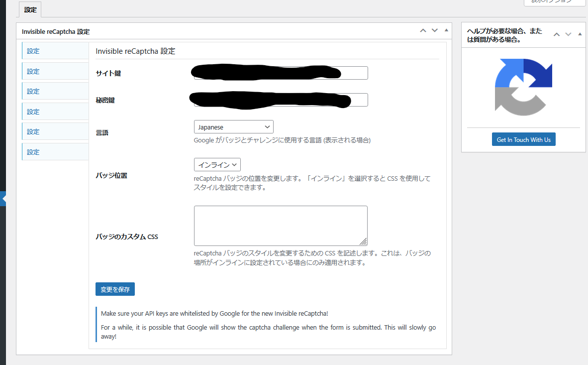Collapse the help panel with its triangle toggle
Viewport: 588px width, 365px height.
[580, 34]
